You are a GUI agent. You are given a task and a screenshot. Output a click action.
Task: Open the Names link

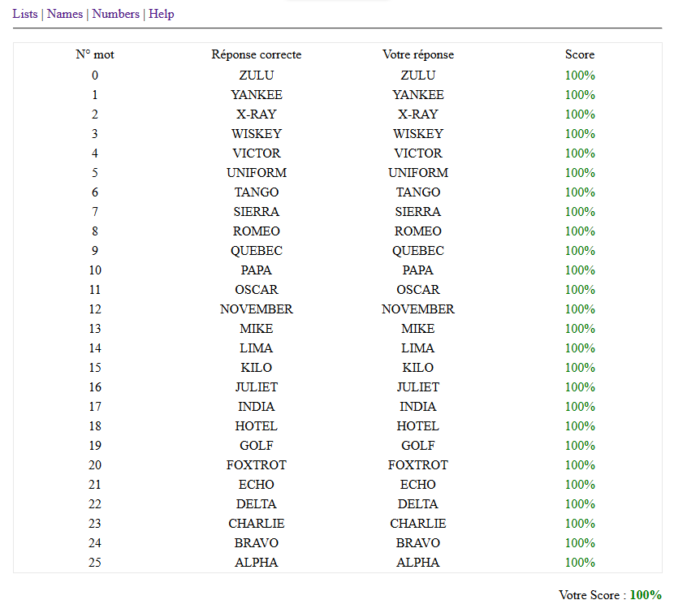click(65, 14)
